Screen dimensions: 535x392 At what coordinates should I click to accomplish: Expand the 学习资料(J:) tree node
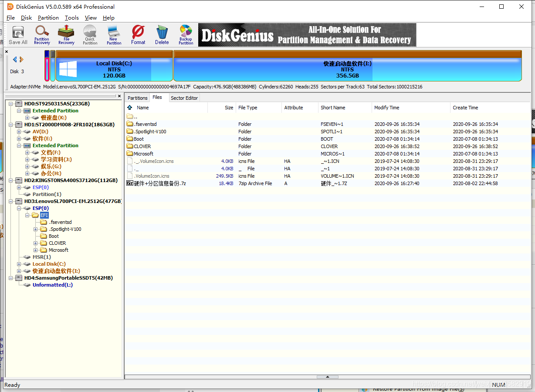27,159
